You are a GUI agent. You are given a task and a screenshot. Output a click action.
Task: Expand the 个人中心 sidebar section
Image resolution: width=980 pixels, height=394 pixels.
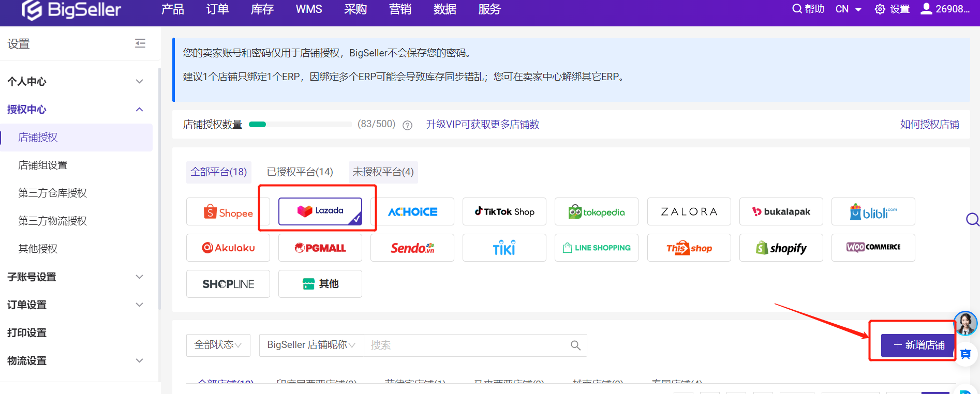(x=76, y=82)
